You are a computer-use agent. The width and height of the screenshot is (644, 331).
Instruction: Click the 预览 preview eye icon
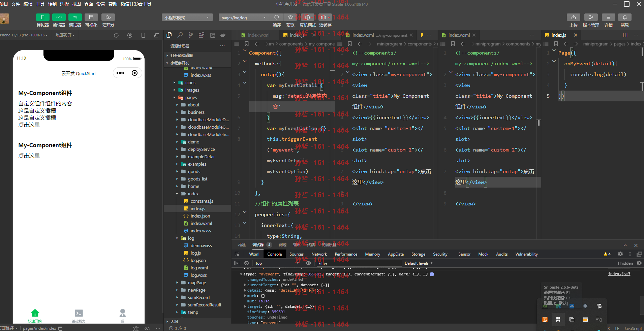290,17
